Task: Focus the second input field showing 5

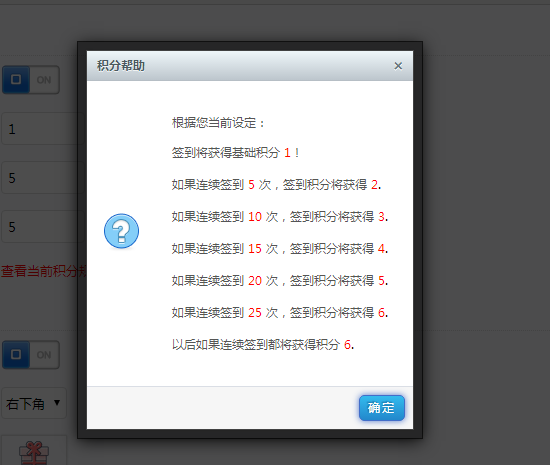Action: [x=43, y=227]
